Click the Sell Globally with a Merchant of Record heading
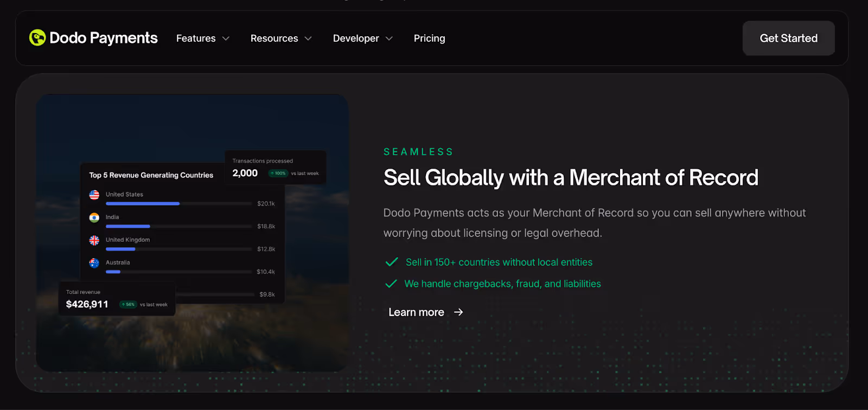The height and width of the screenshot is (410, 868). pyautogui.click(x=571, y=178)
